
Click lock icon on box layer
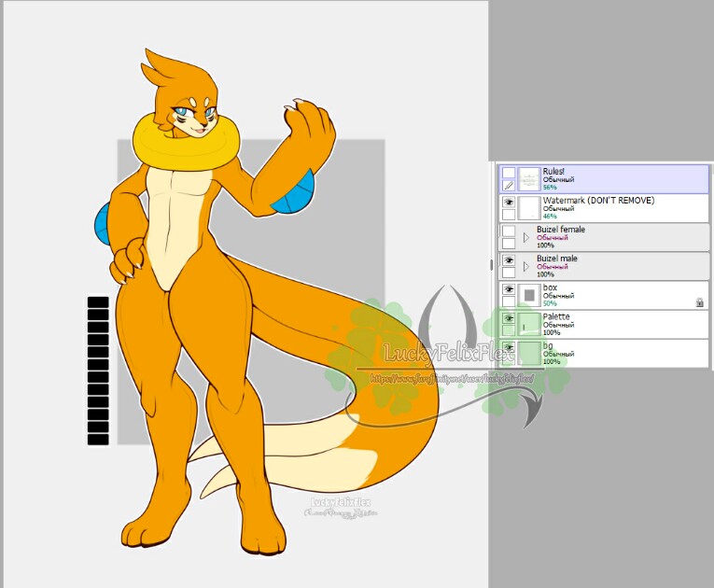[x=700, y=302]
